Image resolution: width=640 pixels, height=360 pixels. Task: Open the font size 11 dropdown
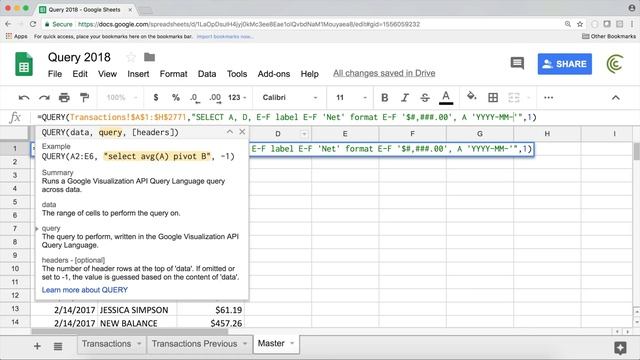[x=351, y=98]
